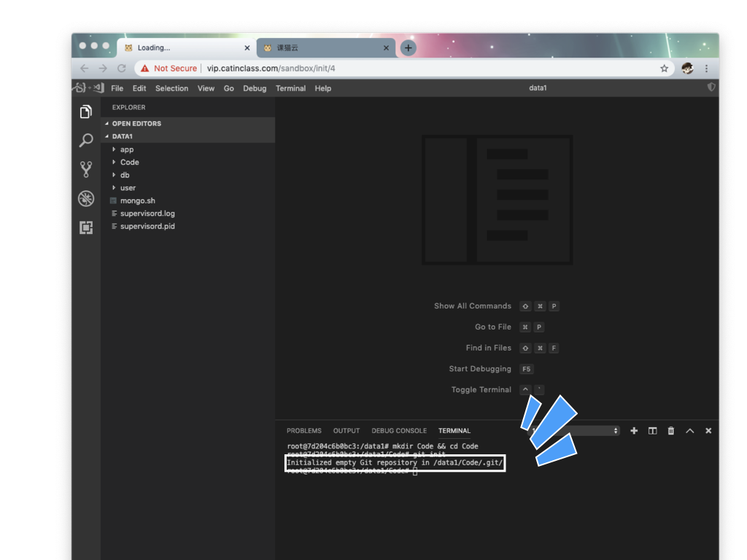The width and height of the screenshot is (747, 560).
Task: Click the shield icon in title bar
Action: 711,87
